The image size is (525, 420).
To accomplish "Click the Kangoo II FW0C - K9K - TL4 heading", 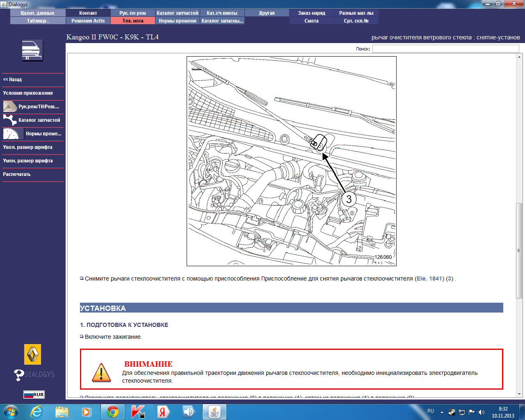I will [112, 37].
